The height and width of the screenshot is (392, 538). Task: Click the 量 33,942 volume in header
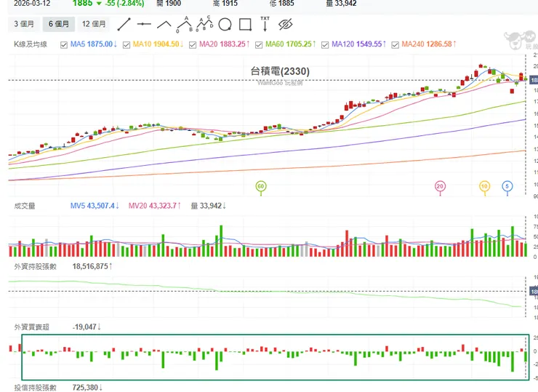tap(342, 4)
